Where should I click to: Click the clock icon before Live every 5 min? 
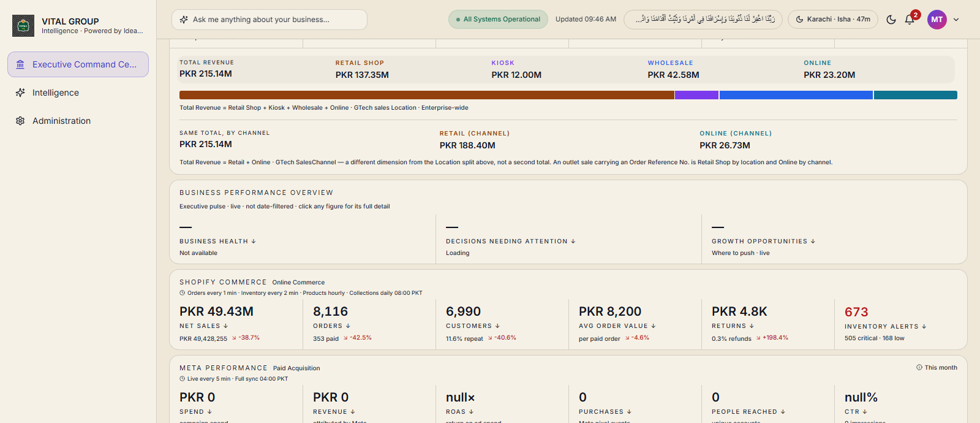pyautogui.click(x=182, y=379)
